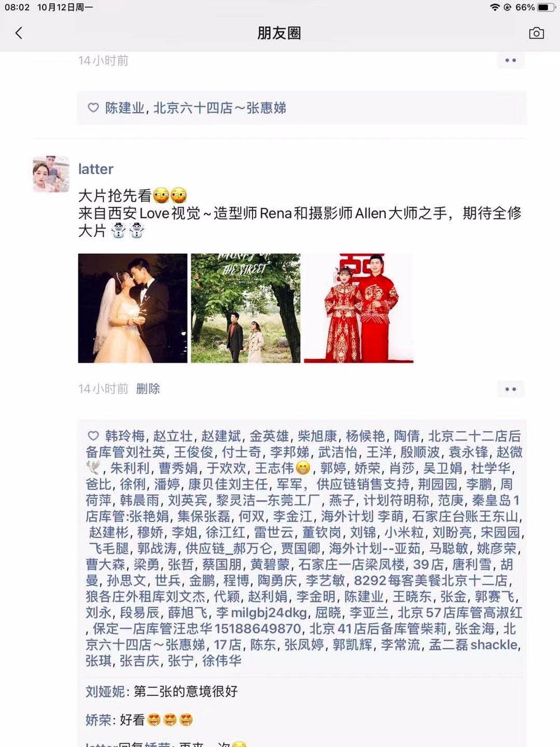560x747 pixels.
Task: Open the two-dot menu on previous post
Action: (511, 60)
